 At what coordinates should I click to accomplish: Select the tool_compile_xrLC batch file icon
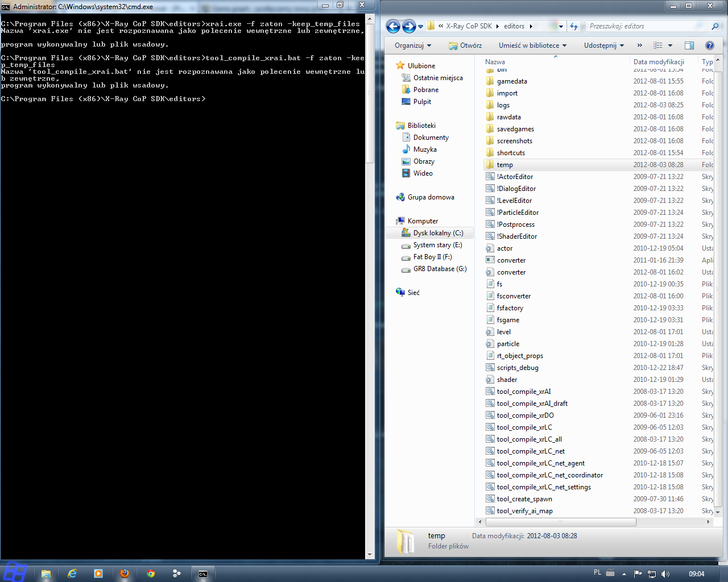(x=490, y=427)
